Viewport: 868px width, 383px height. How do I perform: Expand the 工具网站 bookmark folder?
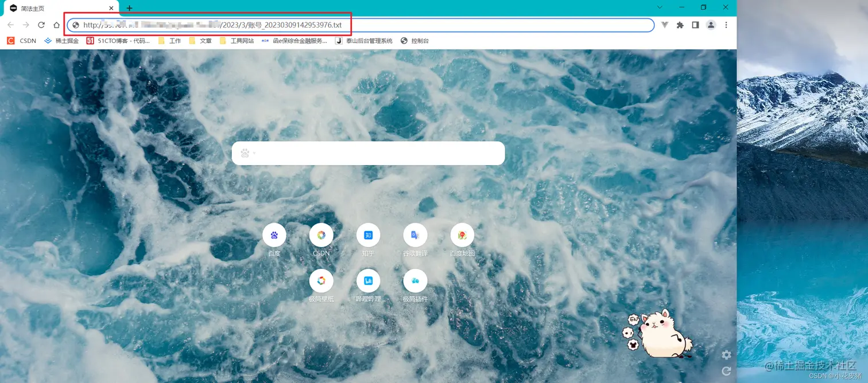[237, 41]
